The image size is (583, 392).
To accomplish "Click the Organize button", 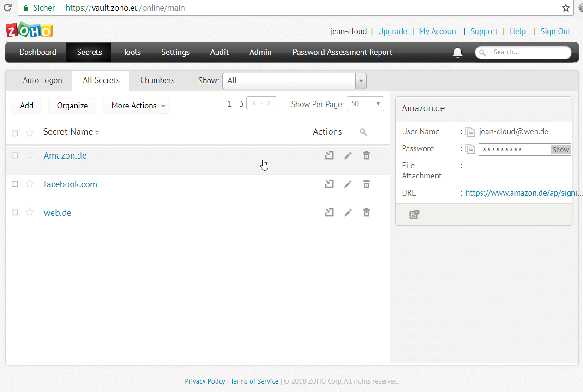I will [72, 106].
